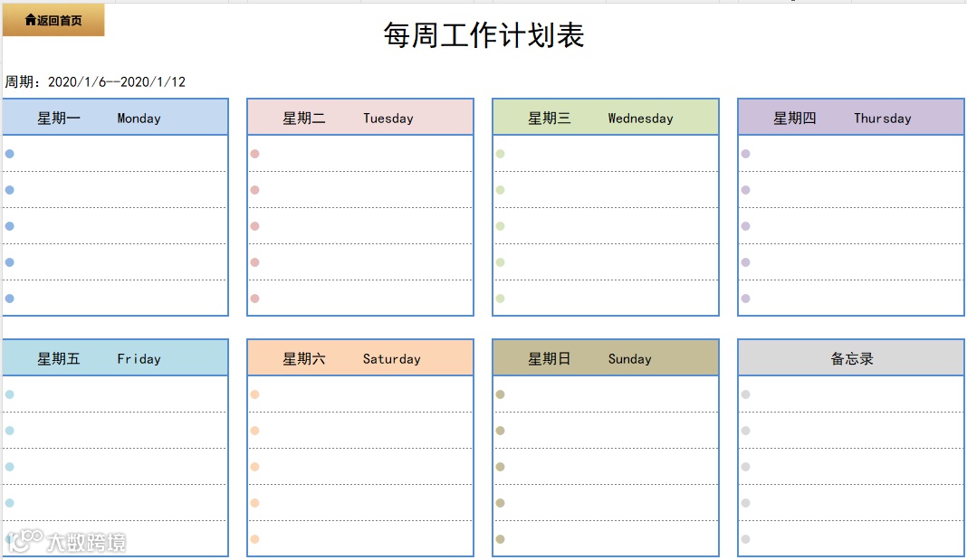The width and height of the screenshot is (967, 560).
Task: Select the 星期日 Sunday header
Action: (606, 358)
